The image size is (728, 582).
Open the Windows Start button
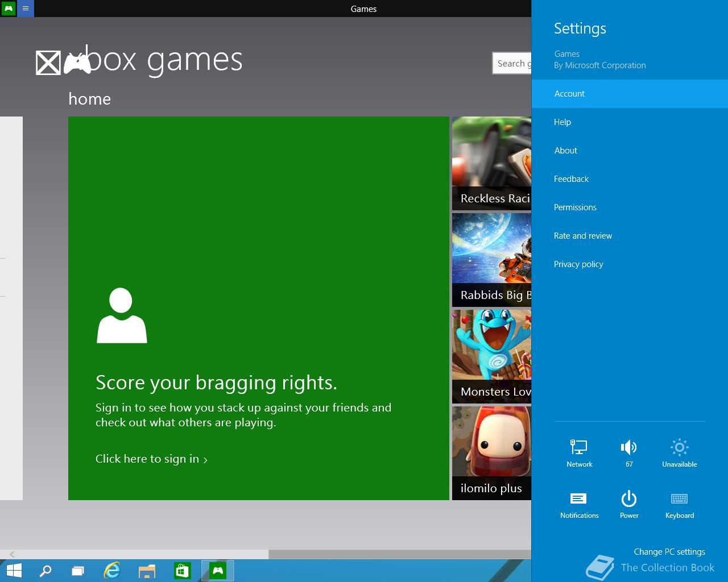[14, 571]
